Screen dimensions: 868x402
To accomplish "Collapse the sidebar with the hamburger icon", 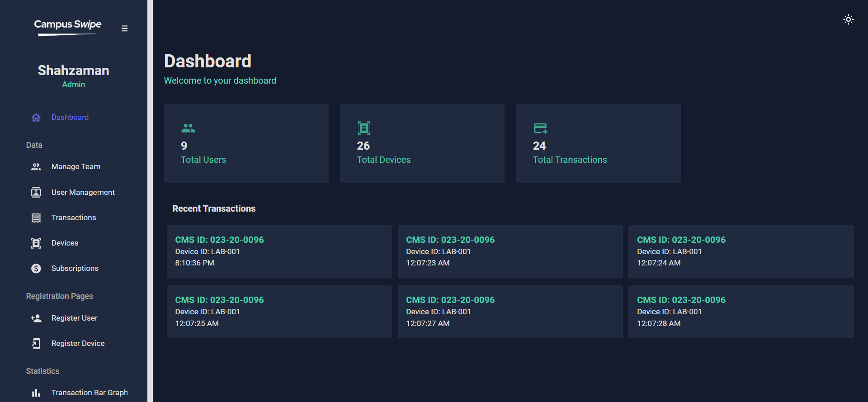I will (124, 28).
